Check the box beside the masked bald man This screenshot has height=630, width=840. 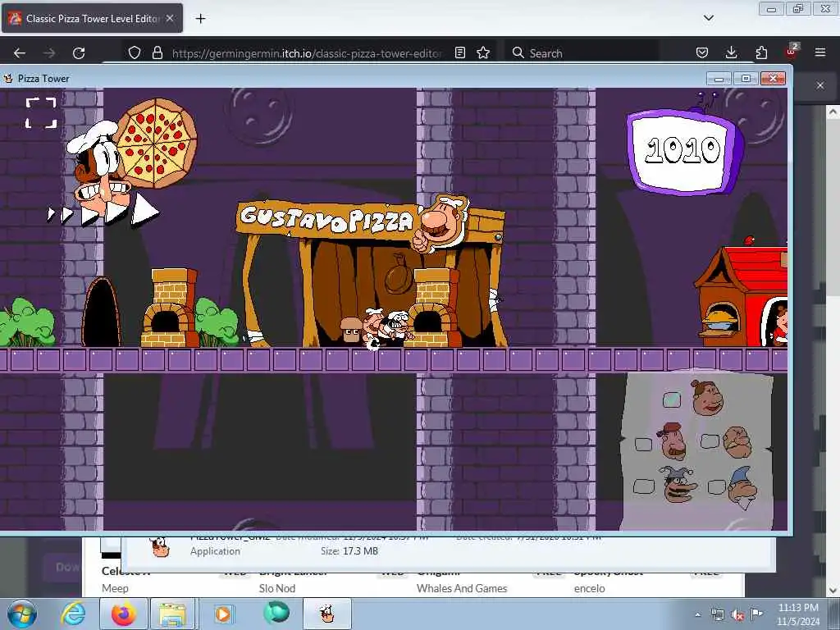coord(710,441)
